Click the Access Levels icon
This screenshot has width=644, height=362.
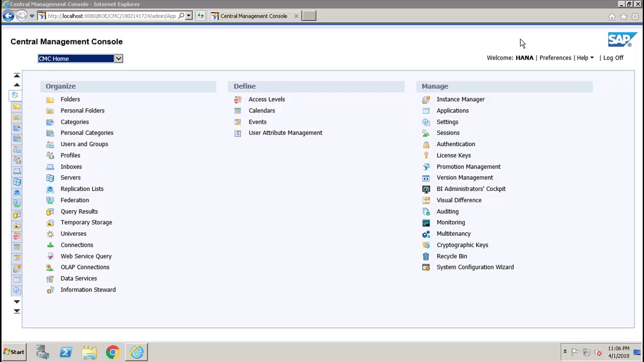tap(237, 100)
